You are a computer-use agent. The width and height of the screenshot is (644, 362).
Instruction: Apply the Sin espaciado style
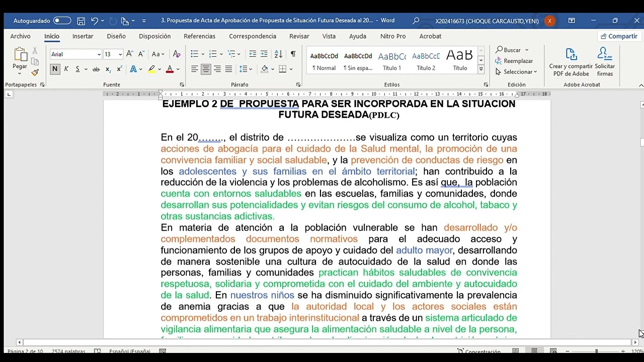pos(358,61)
